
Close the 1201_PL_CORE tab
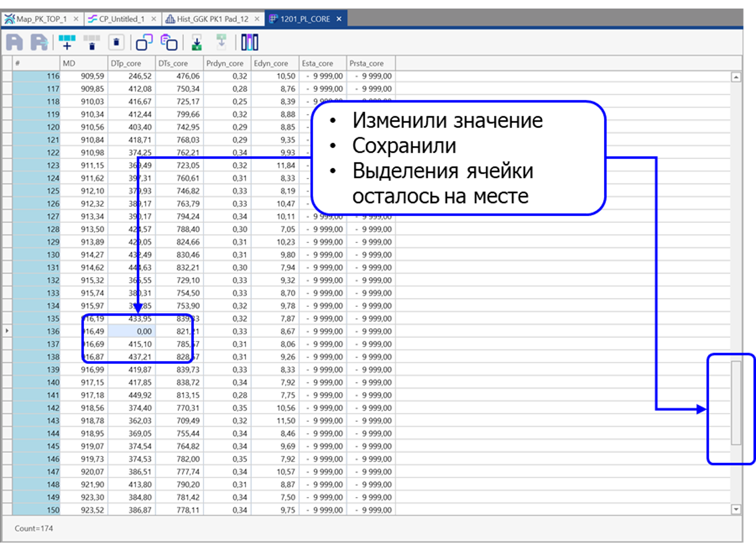pos(339,19)
